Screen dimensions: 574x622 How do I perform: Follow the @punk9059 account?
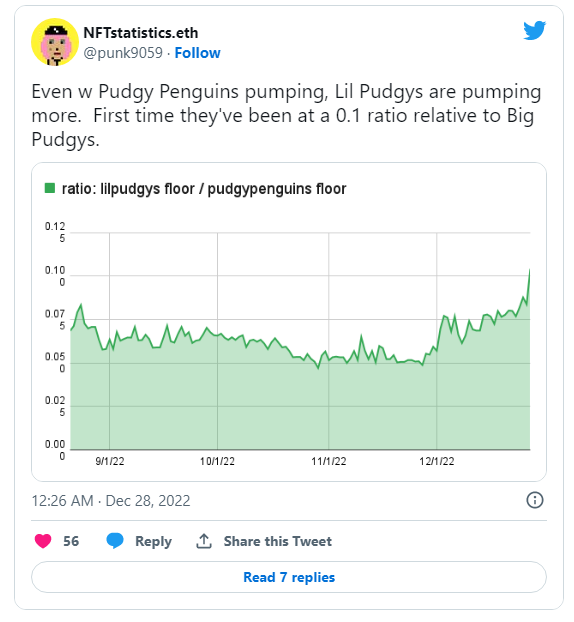[198, 53]
